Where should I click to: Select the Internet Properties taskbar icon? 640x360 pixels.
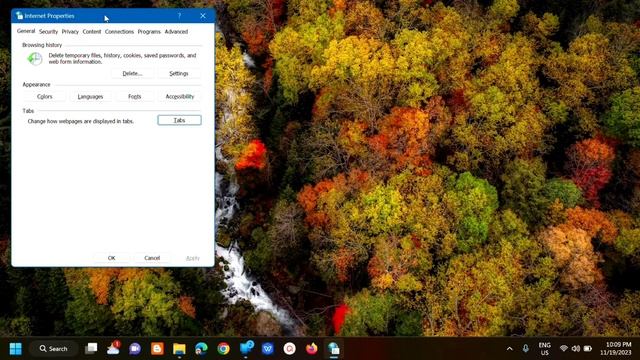click(334, 349)
